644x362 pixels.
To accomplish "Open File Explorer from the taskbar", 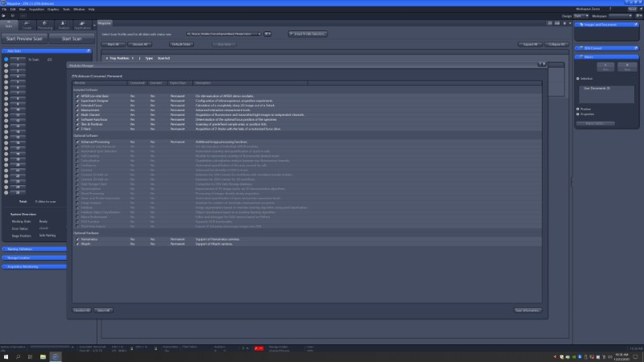I will click(x=43, y=355).
